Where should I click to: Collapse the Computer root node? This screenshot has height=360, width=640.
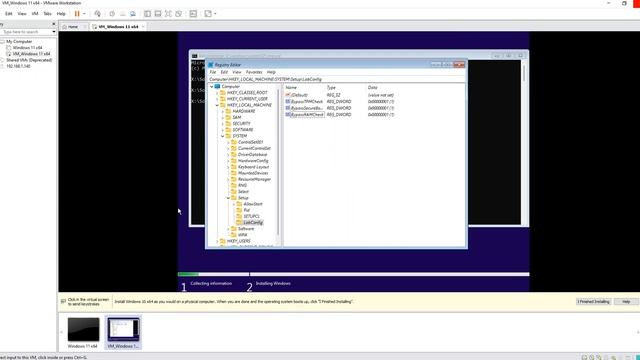[211, 87]
